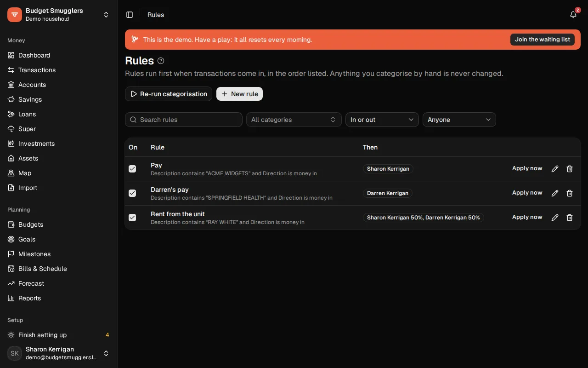Open Investments page
The image size is (588, 368).
pyautogui.click(x=59, y=144)
